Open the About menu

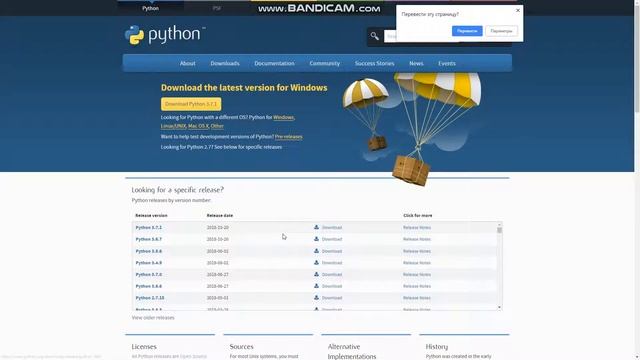pyautogui.click(x=187, y=63)
